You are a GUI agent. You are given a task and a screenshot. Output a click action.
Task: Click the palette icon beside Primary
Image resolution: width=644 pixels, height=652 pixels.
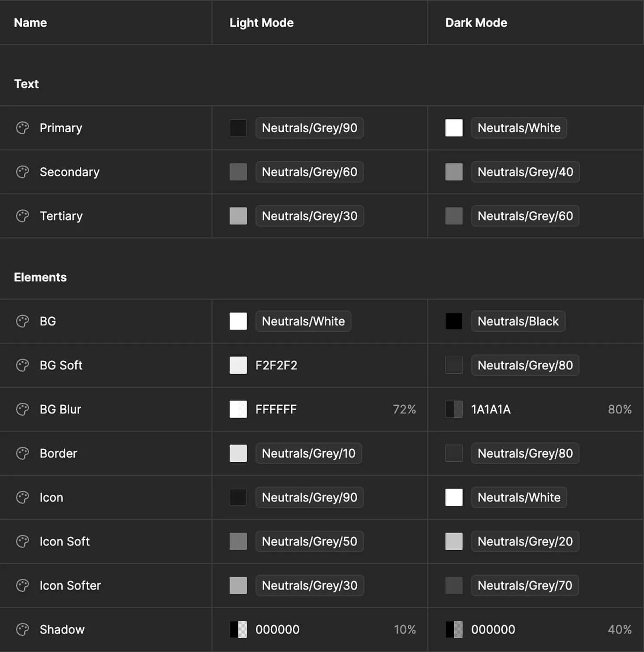(x=22, y=128)
